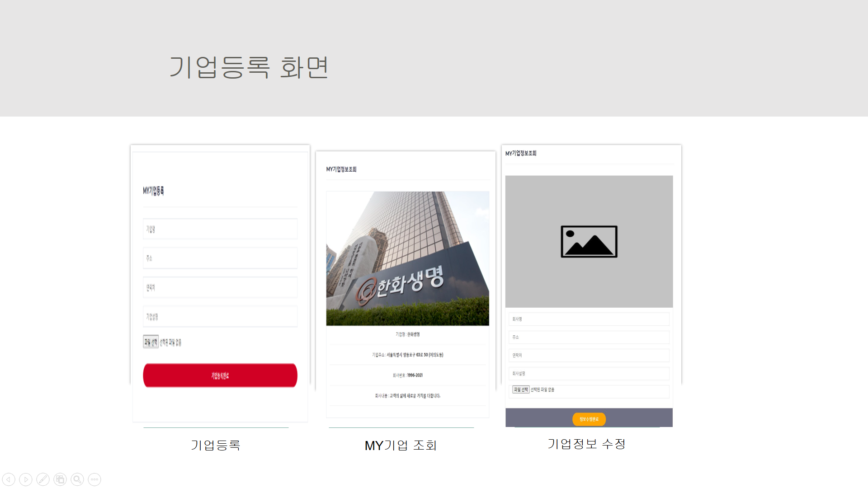The width and height of the screenshot is (868, 488).
Task: Open the see-all-slides grid icon
Action: pyautogui.click(x=60, y=479)
